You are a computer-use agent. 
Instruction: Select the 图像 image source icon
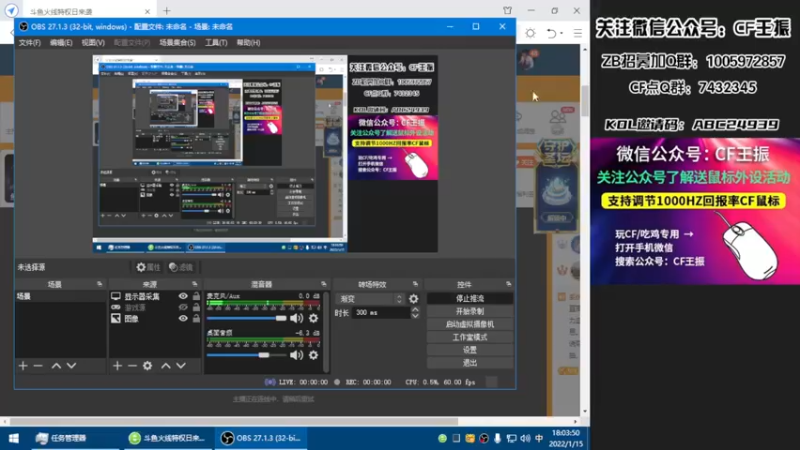click(x=116, y=318)
